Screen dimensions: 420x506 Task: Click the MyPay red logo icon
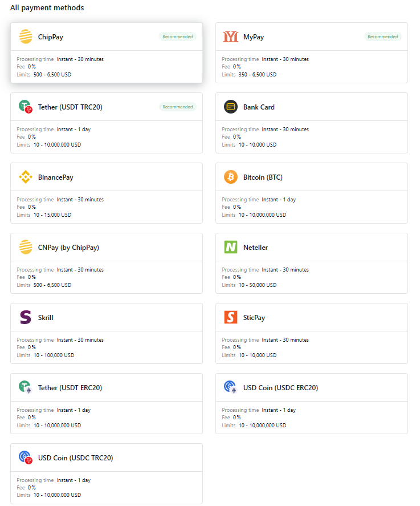230,37
